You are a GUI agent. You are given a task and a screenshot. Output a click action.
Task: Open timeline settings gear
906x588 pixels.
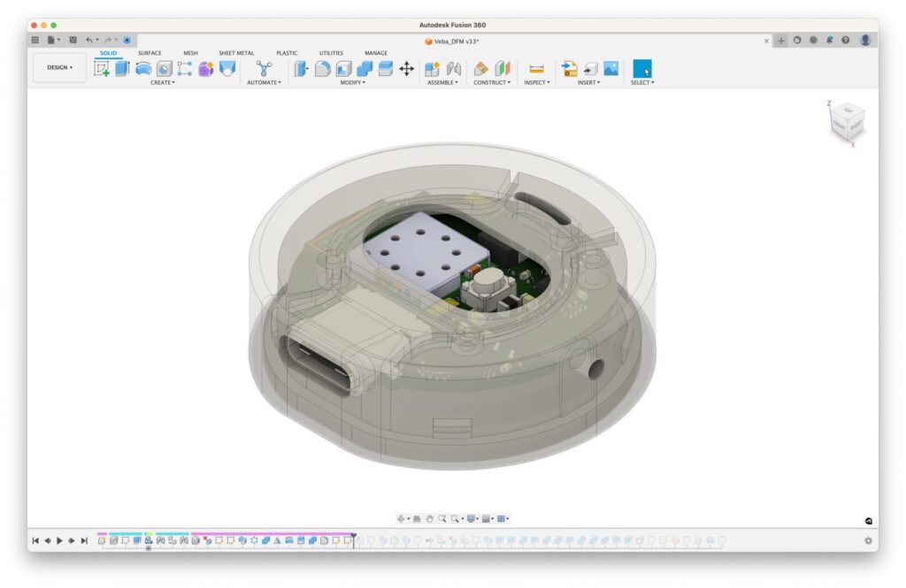[868, 540]
